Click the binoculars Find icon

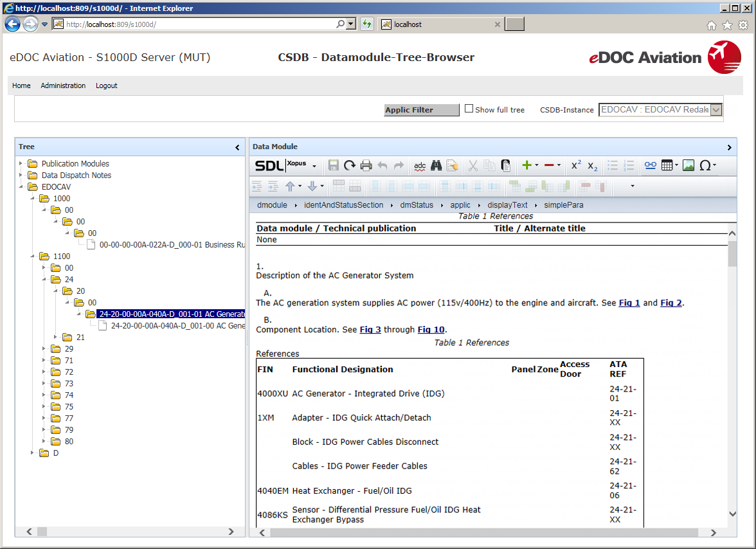437,166
